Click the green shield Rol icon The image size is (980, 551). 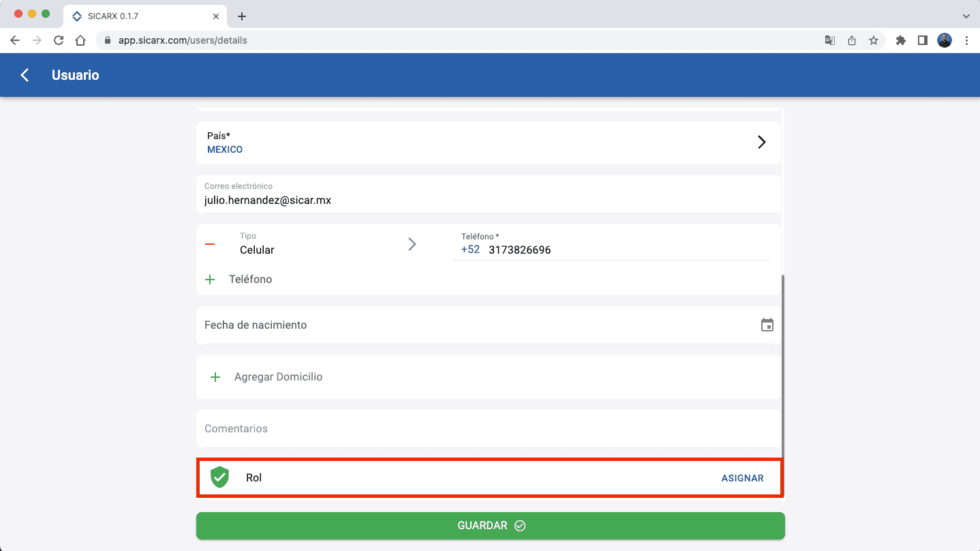[x=219, y=477]
